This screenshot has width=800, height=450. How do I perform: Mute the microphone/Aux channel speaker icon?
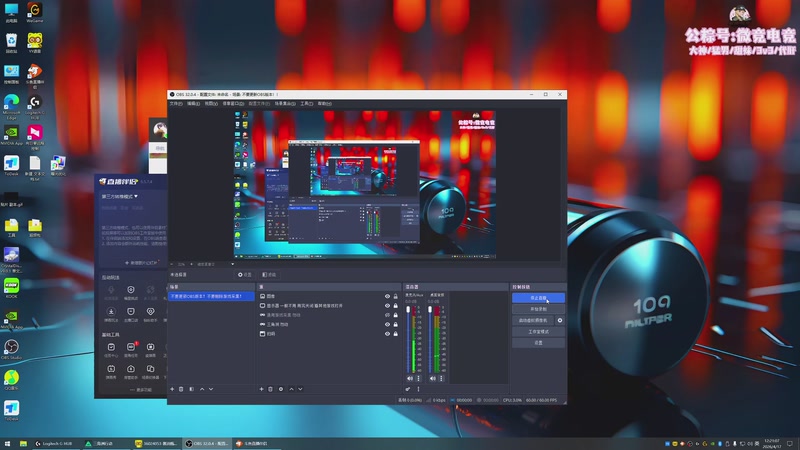point(410,379)
